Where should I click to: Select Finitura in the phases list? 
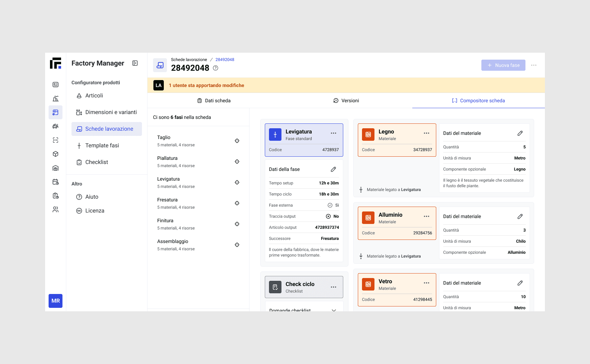point(198,224)
